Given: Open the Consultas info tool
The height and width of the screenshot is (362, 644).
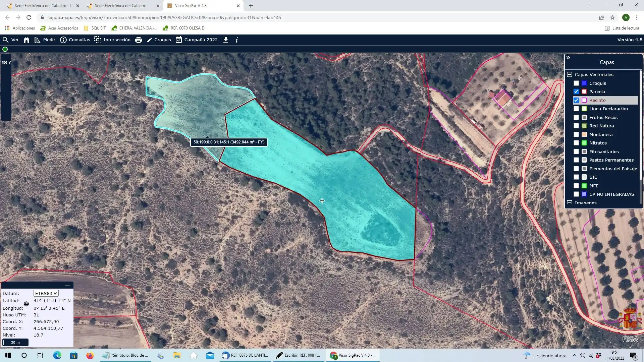Looking at the screenshot, I should (75, 40).
